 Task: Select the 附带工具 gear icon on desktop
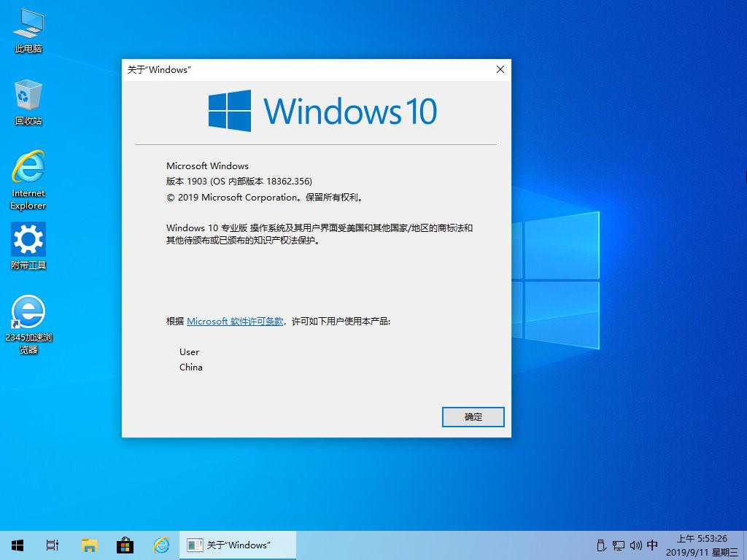click(x=28, y=244)
